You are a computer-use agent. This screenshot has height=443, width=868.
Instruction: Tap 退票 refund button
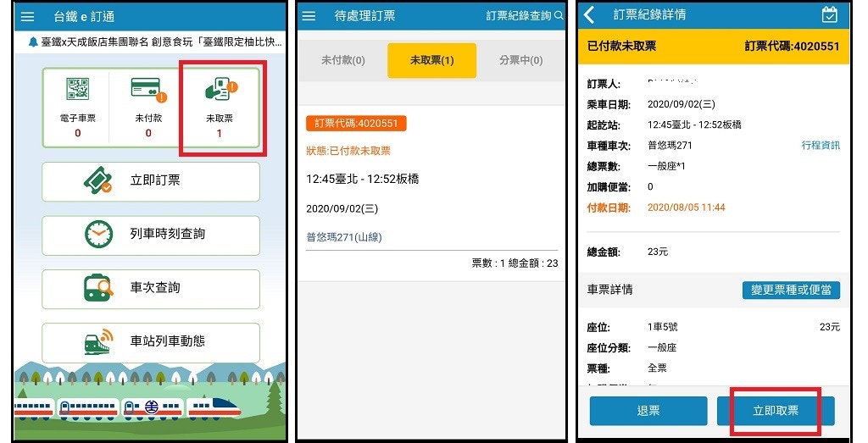pos(648,411)
